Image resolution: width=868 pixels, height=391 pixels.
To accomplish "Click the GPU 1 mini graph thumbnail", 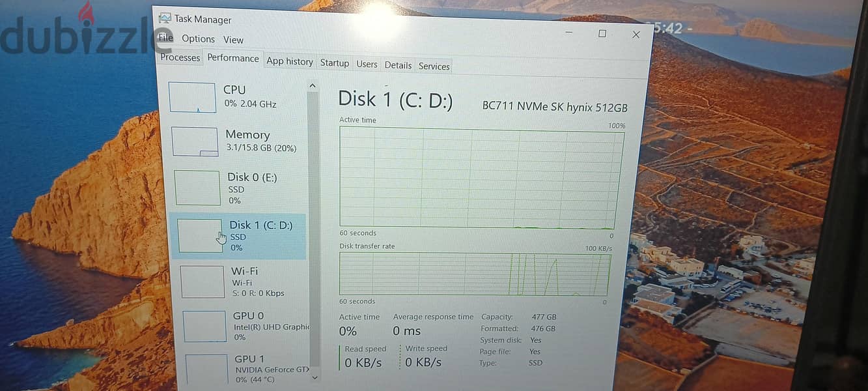I will pos(207,369).
